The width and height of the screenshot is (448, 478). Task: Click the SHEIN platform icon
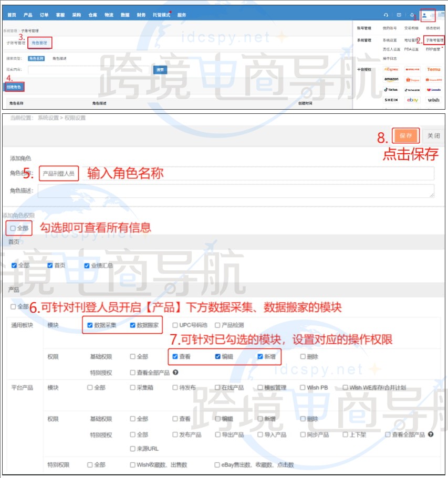pyautogui.click(x=391, y=100)
